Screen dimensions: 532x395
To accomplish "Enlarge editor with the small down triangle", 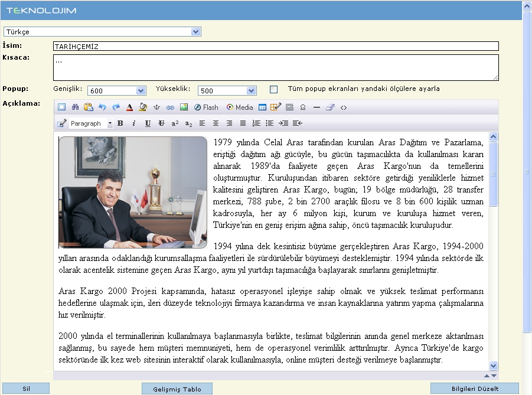I will pos(494,376).
